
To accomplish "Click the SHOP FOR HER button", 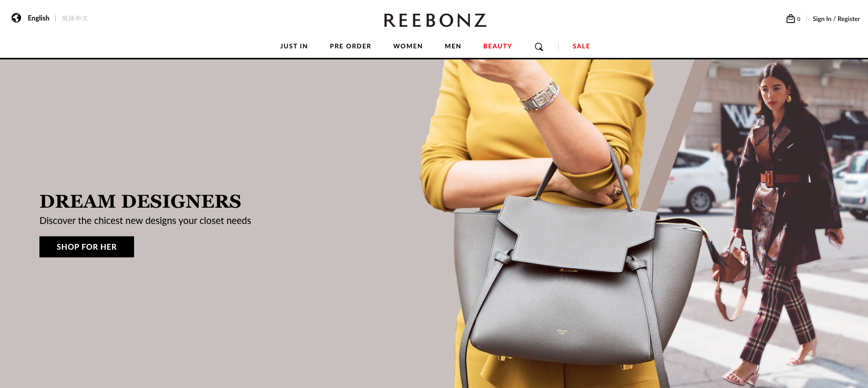I will point(87,247).
